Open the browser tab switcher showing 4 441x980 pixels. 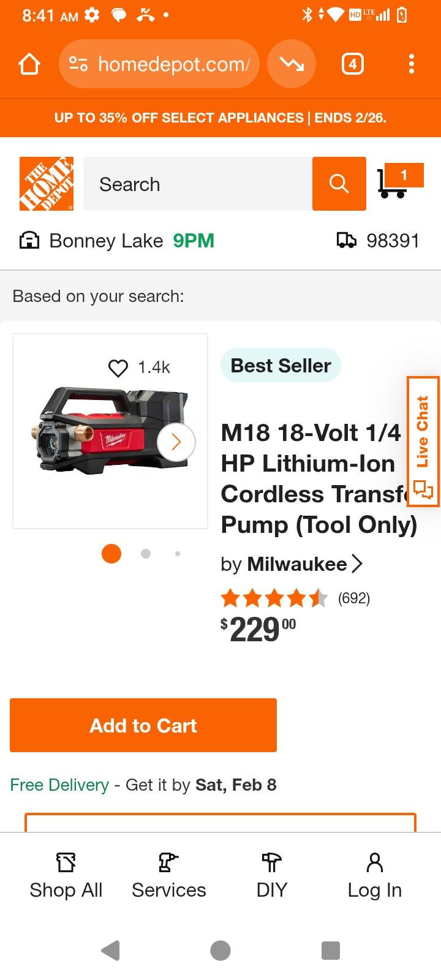(352, 64)
